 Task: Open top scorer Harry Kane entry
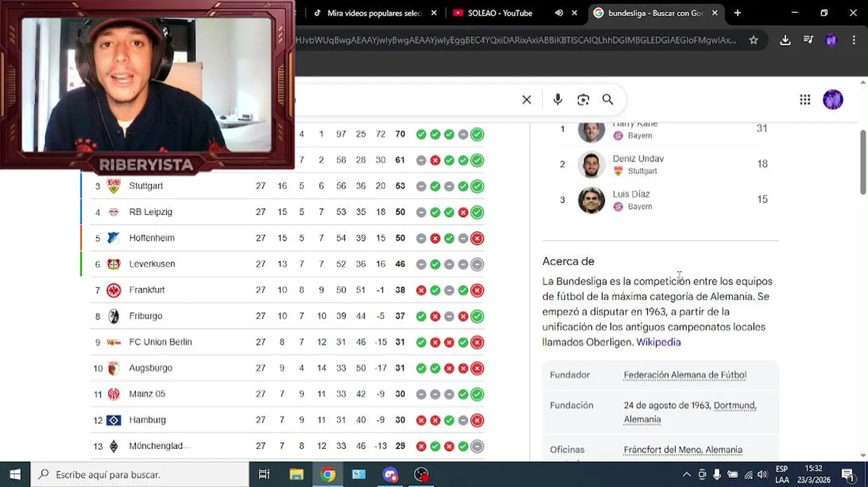660,131
